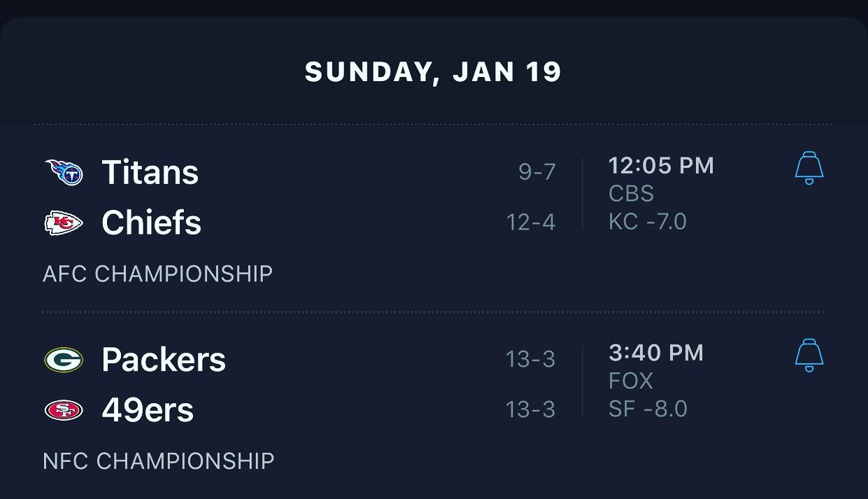The image size is (868, 499).
Task: Select the 3:40 PM game time
Action: [x=656, y=353]
